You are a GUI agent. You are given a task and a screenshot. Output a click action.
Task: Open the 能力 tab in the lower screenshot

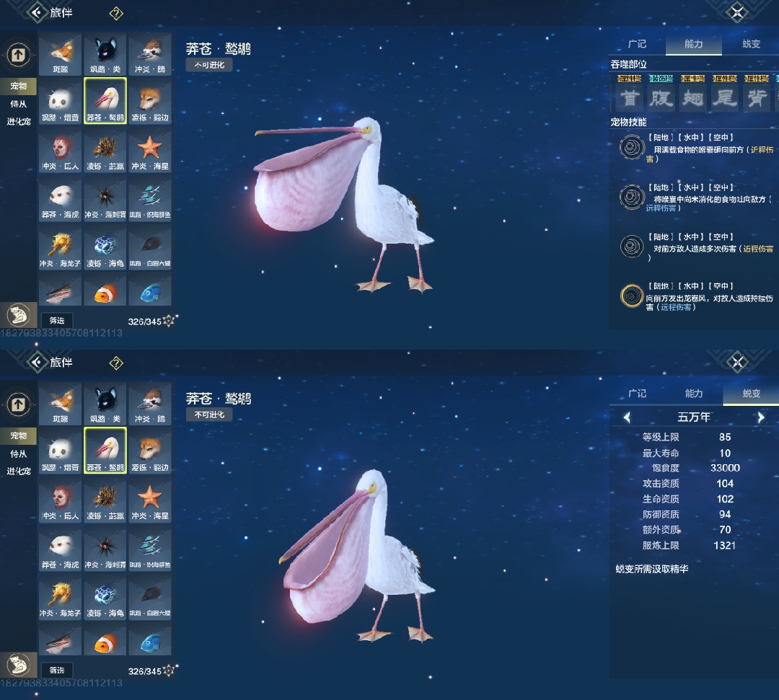(694, 394)
